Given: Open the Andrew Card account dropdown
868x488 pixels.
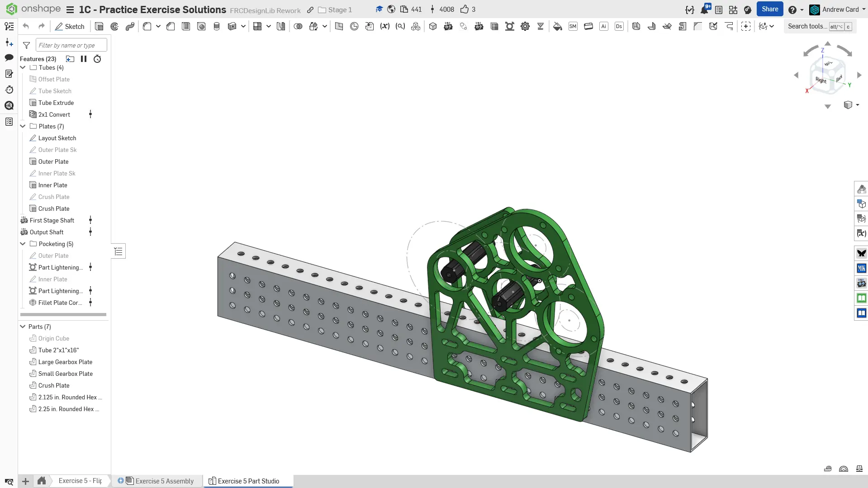Looking at the screenshot, I should coord(840,9).
